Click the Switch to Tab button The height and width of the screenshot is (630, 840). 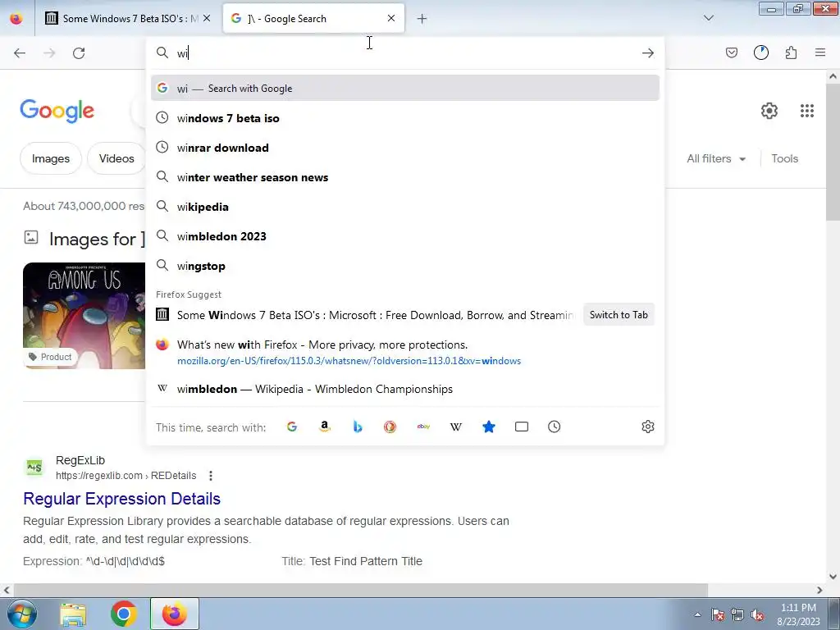tap(619, 315)
